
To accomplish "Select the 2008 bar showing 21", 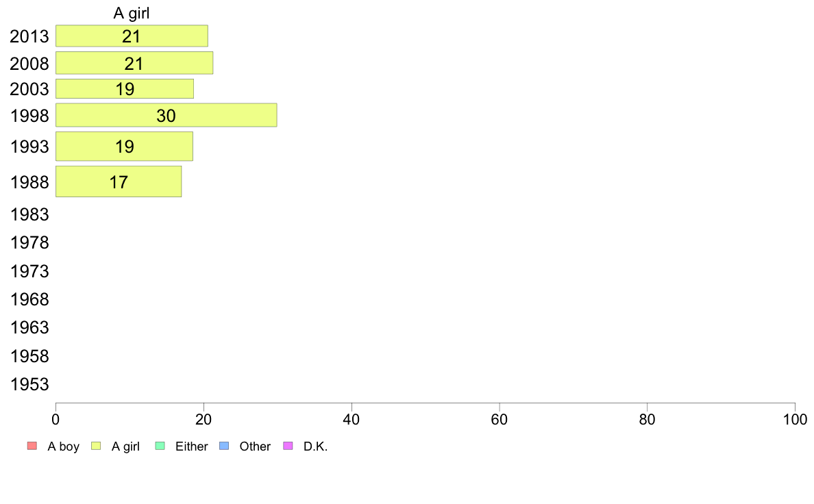I will click(134, 63).
